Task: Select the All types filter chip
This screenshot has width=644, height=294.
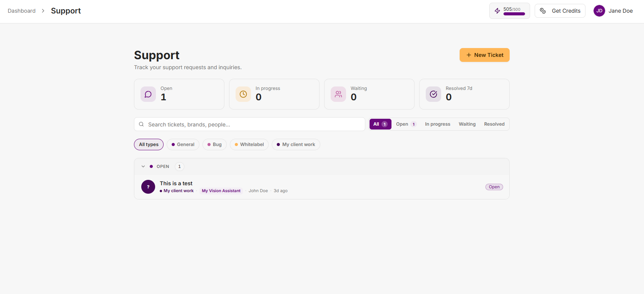Action: (x=149, y=145)
